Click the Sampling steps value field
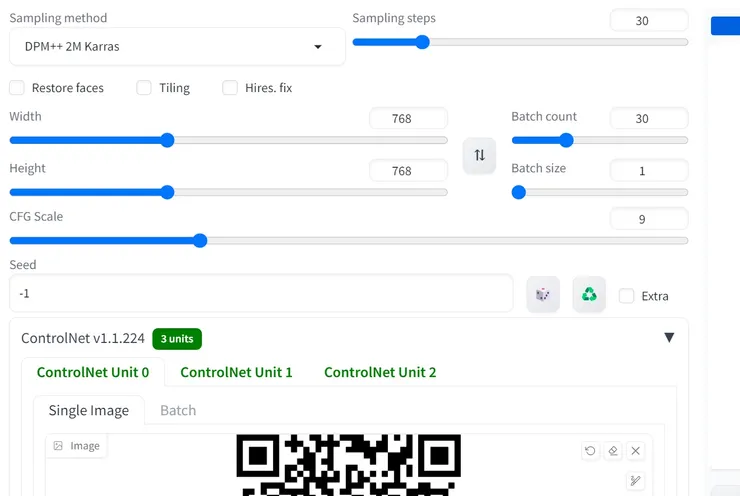 click(x=649, y=20)
